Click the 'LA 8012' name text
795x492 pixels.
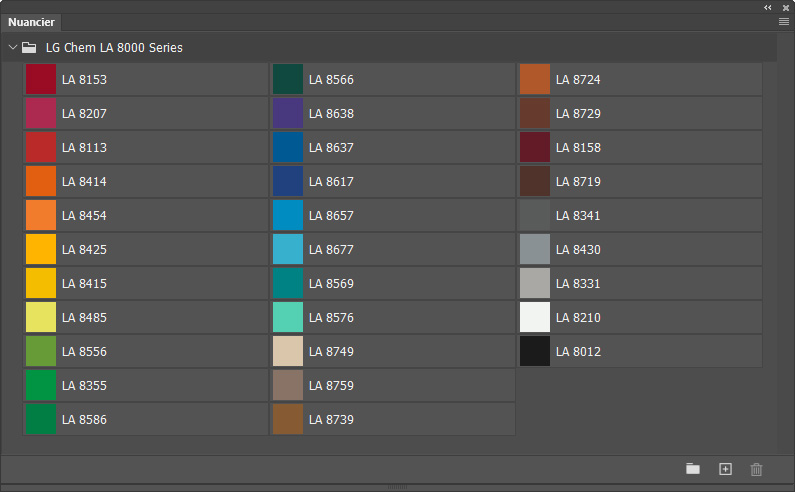coord(578,352)
